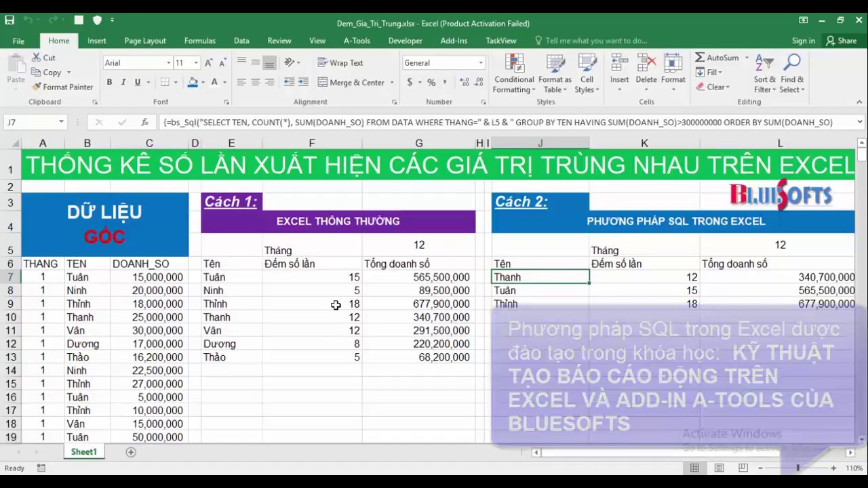
Task: Expand the Name Box dropdown for J7
Action: [x=61, y=123]
